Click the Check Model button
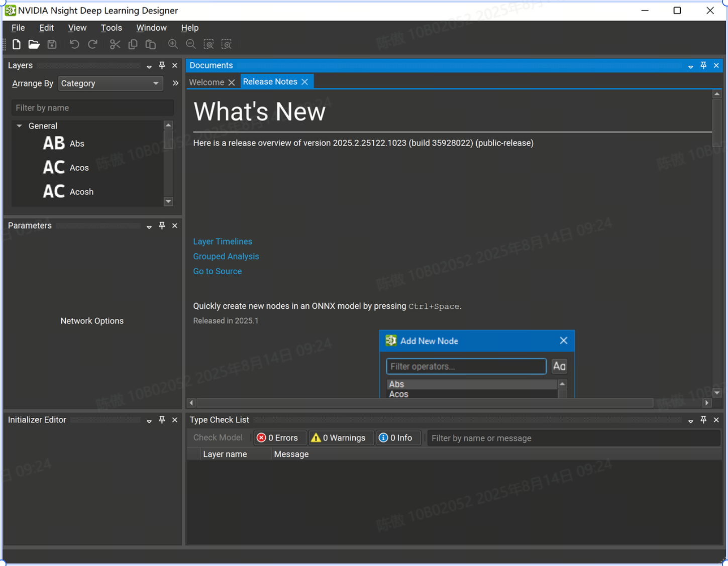Image resolution: width=728 pixels, height=566 pixels. pos(218,438)
